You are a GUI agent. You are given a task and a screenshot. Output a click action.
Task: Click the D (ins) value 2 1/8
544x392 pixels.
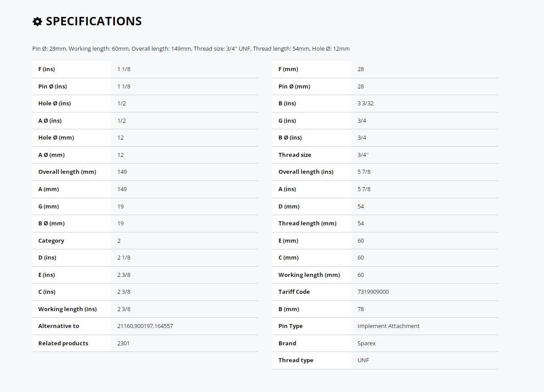click(124, 257)
